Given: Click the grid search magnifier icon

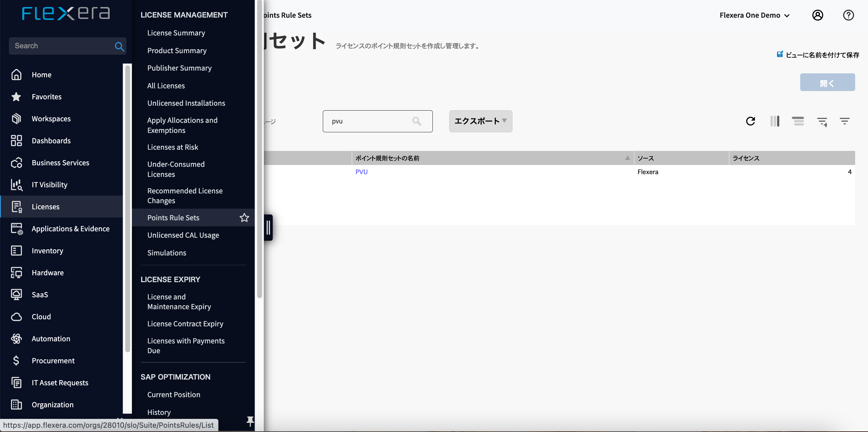Looking at the screenshot, I should pyautogui.click(x=417, y=121).
